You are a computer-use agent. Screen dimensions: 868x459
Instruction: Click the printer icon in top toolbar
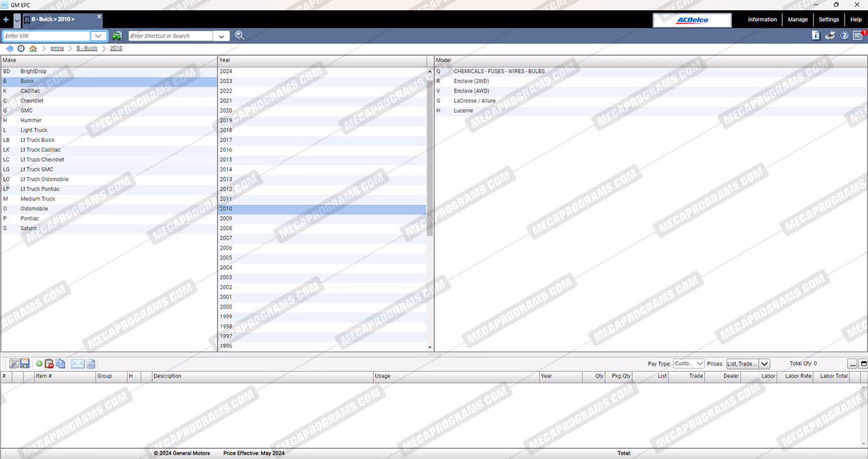[x=830, y=36]
